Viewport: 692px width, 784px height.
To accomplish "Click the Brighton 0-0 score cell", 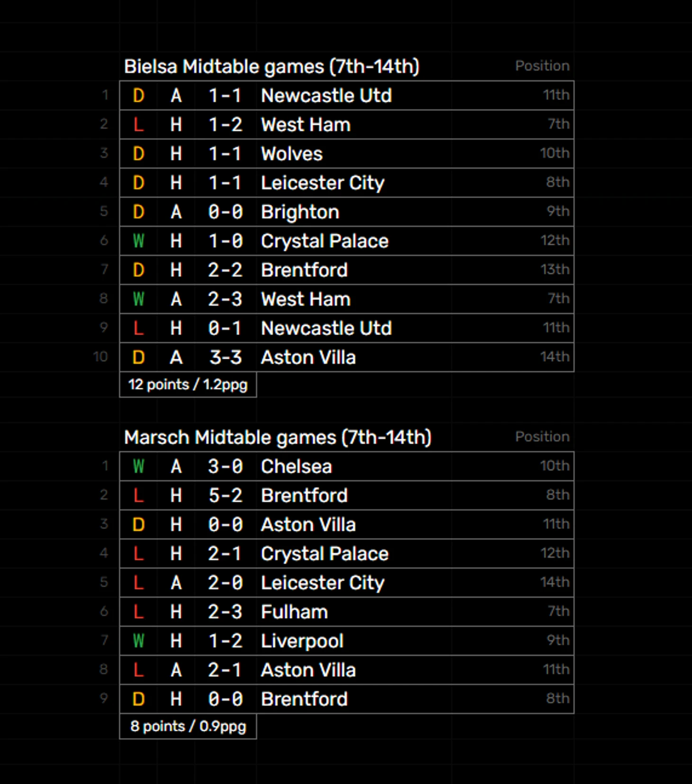I will coord(226,212).
